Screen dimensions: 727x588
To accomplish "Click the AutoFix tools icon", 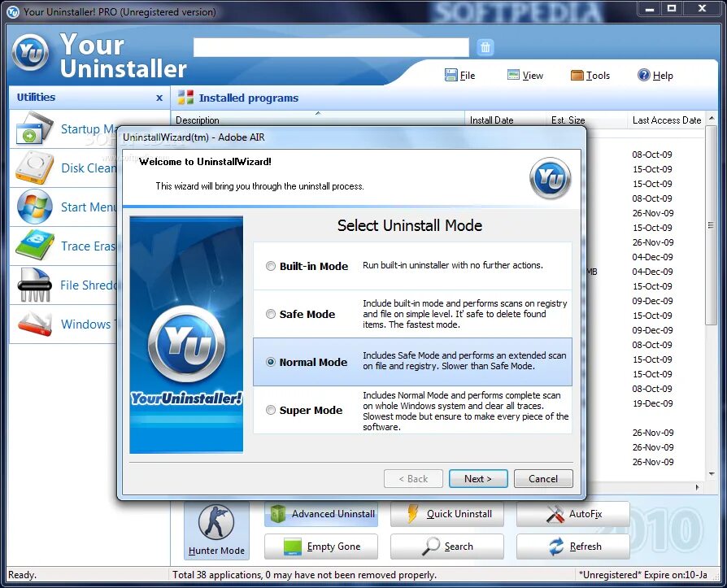I will pos(555,514).
